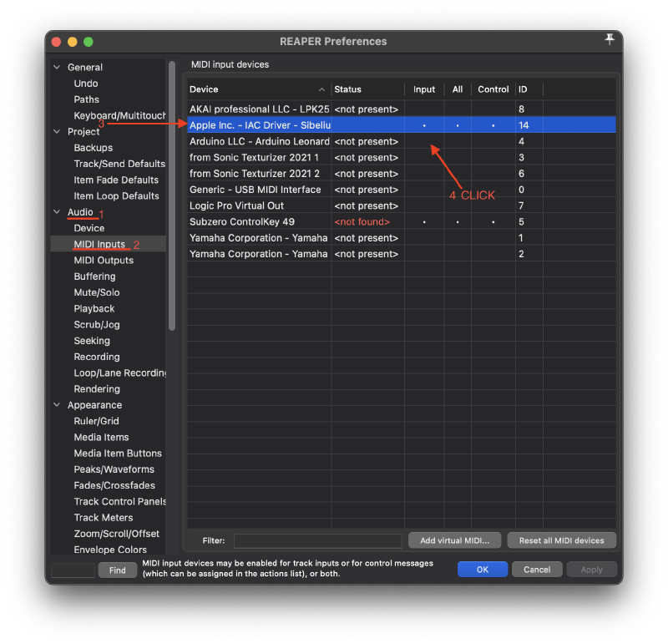Enable Input for Logic Pro Virtual Out
The width and height of the screenshot is (668, 644).
tap(424, 205)
